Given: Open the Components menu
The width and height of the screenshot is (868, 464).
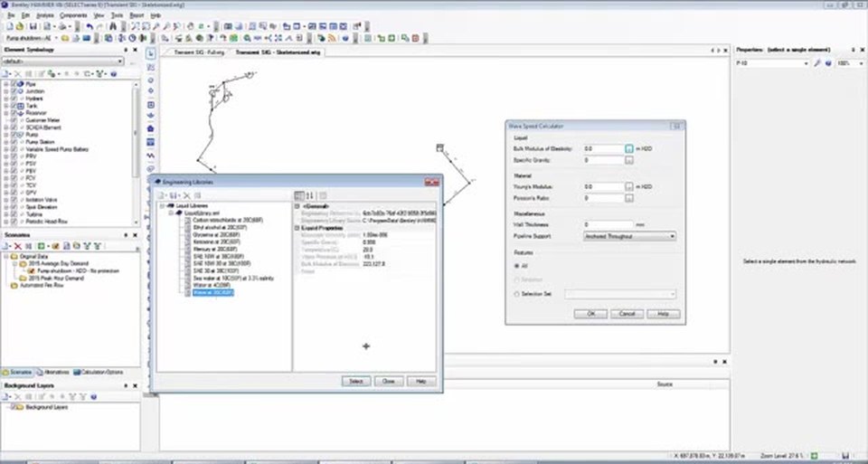Looking at the screenshot, I should point(73,15).
